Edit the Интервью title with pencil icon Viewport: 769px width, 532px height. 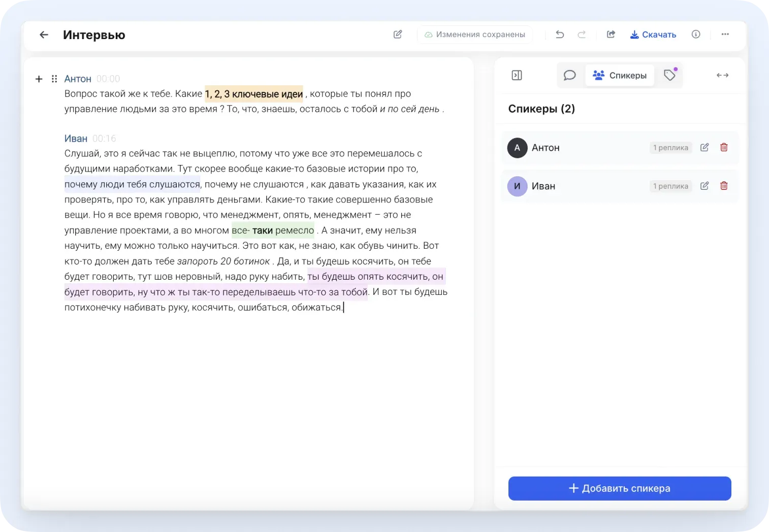tap(398, 35)
